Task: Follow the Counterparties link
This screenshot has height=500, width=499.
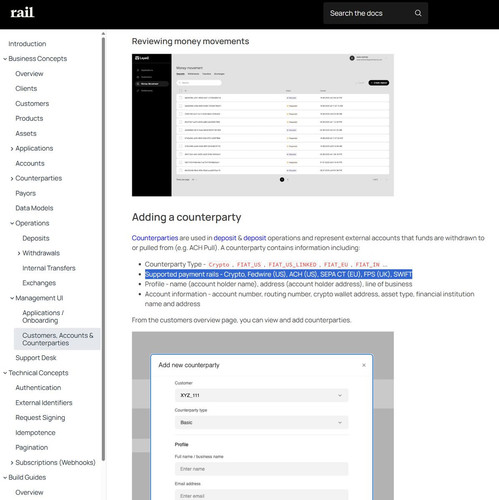Action: 155,238
